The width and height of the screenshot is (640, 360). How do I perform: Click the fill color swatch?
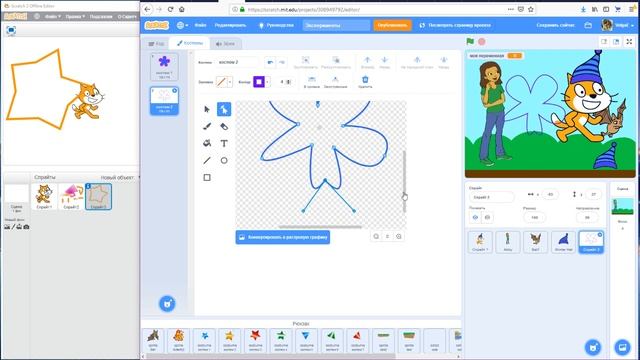[x=221, y=82]
